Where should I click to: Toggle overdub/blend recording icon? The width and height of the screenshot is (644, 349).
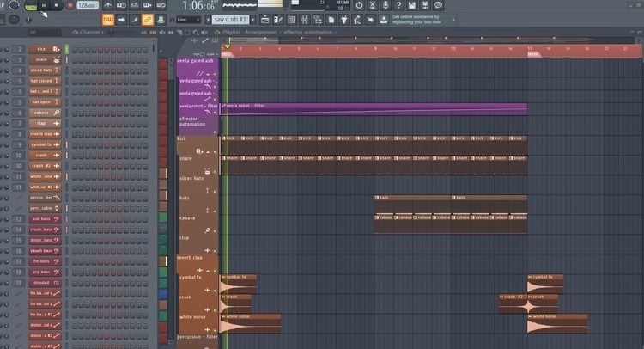tap(148, 5)
